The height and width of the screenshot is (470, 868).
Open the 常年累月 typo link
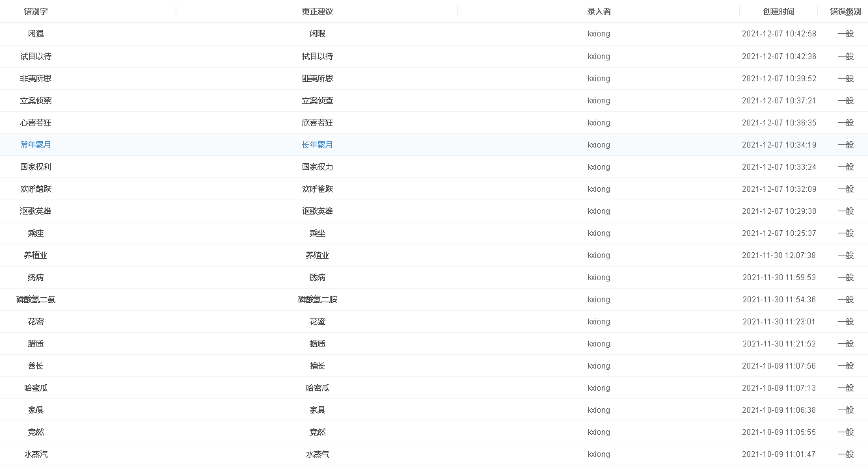click(36, 144)
